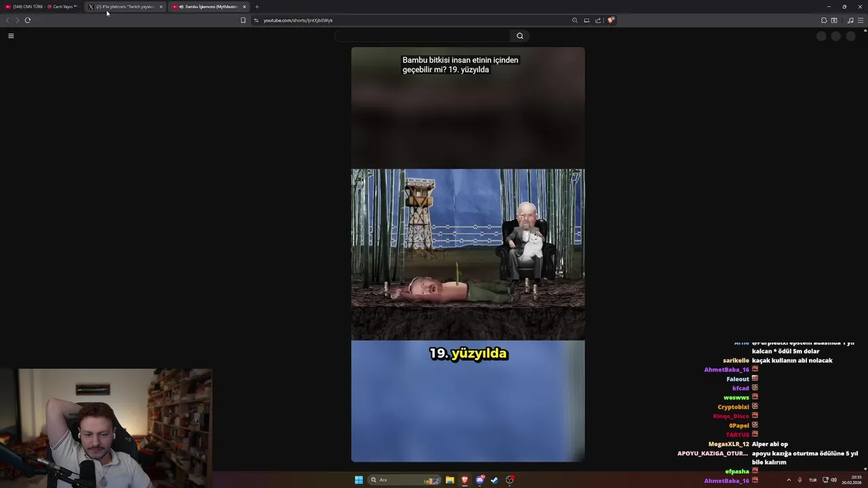The image size is (868, 488).
Task: Open a new browser tab
Action: click(x=257, y=7)
